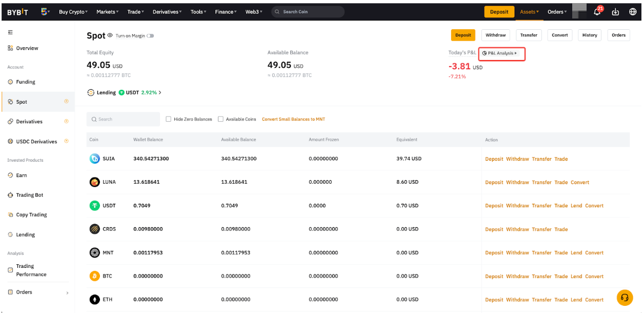Click the ETH coin icon
Viewport: 644px width, 313px height.
coord(95,300)
